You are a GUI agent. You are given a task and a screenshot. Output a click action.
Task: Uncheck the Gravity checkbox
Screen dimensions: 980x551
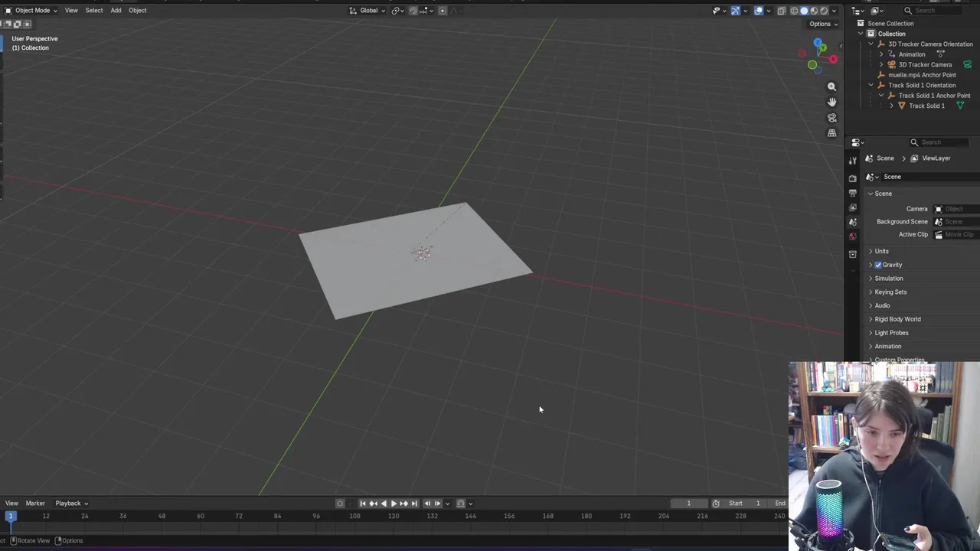(x=878, y=265)
